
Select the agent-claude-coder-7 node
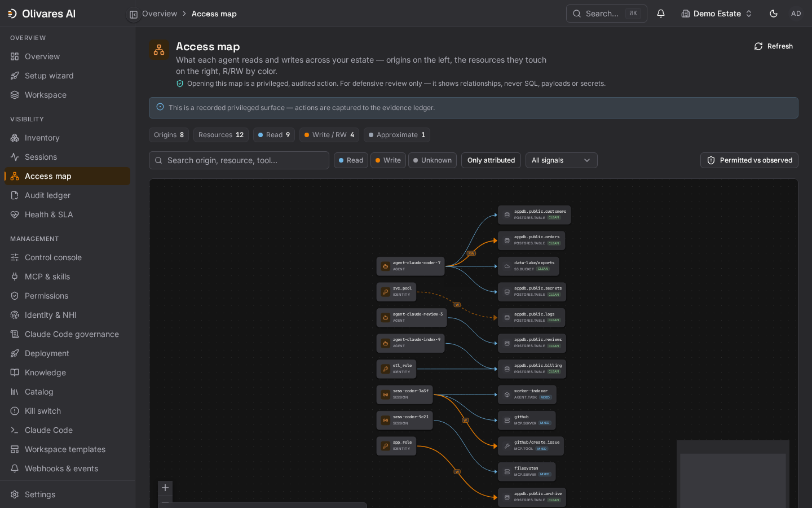[x=411, y=266]
